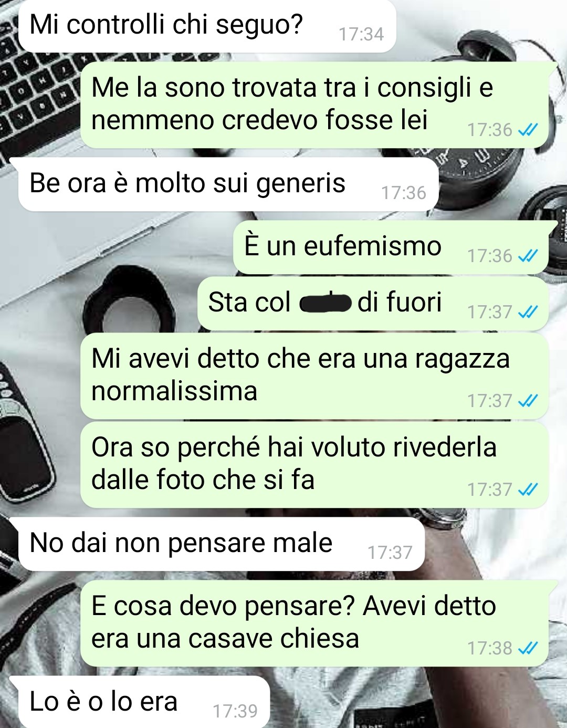Tap the 17:34 timestamp on the first message
The image size is (567, 728).
click(361, 34)
